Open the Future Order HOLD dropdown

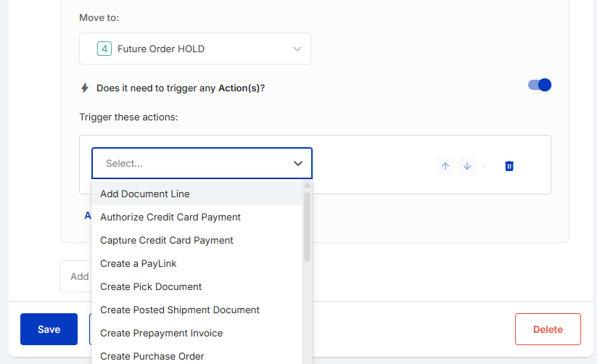pyautogui.click(x=195, y=49)
